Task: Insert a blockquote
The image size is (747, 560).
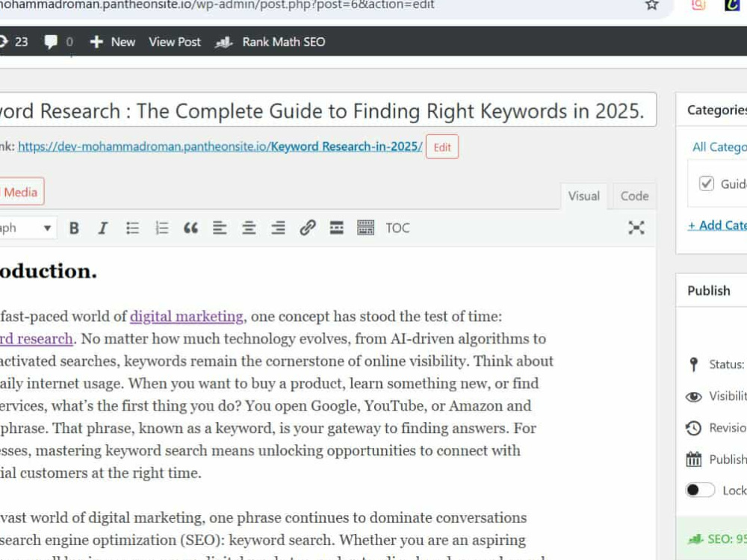Action: pos(190,228)
